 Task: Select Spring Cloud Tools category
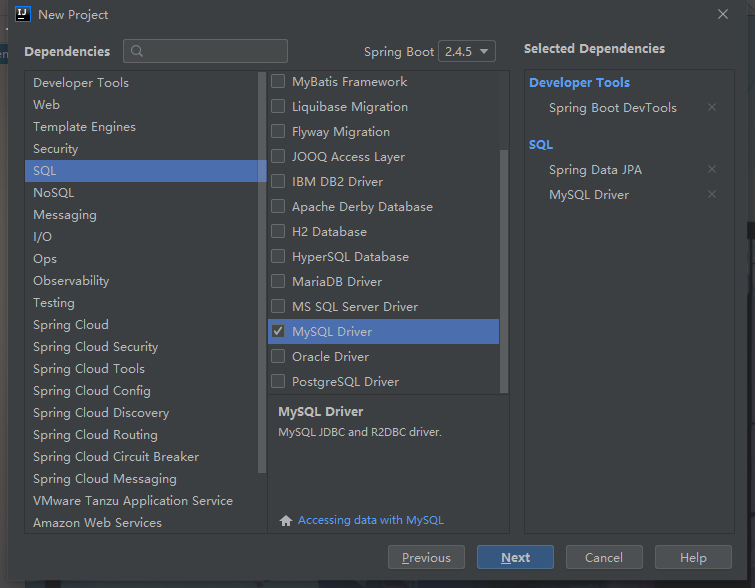tap(142, 369)
